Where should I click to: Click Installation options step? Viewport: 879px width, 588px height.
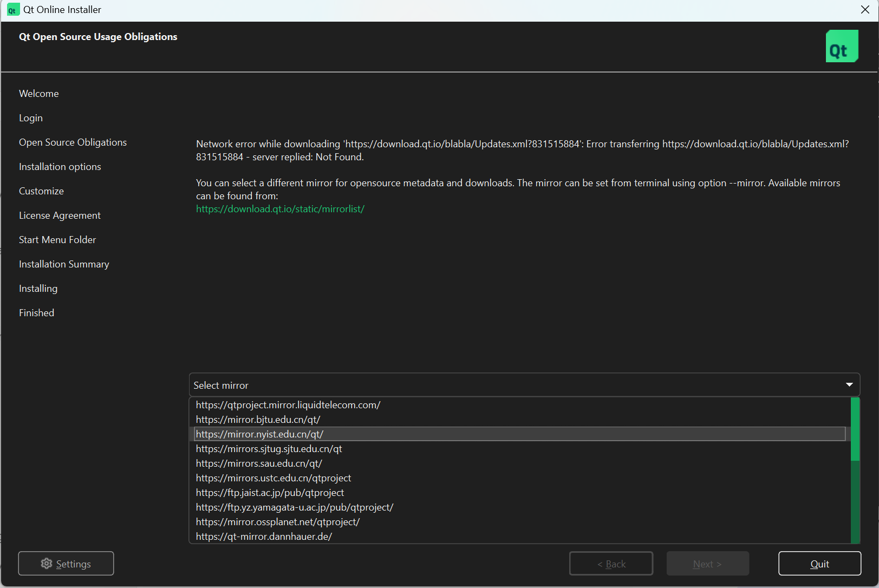60,167
